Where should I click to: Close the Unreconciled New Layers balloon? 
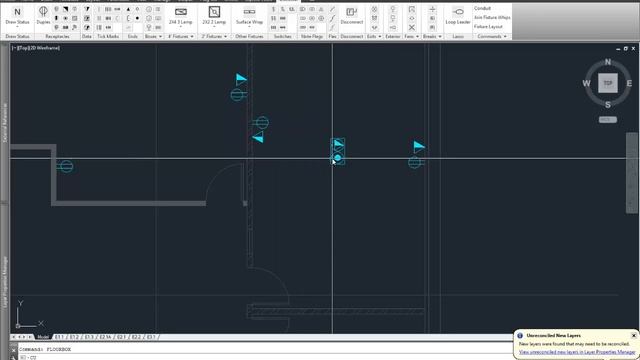click(x=633, y=336)
